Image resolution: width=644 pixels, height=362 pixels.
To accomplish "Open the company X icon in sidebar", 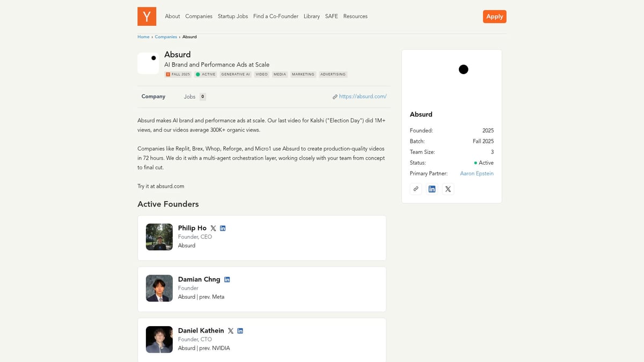I will point(448,189).
